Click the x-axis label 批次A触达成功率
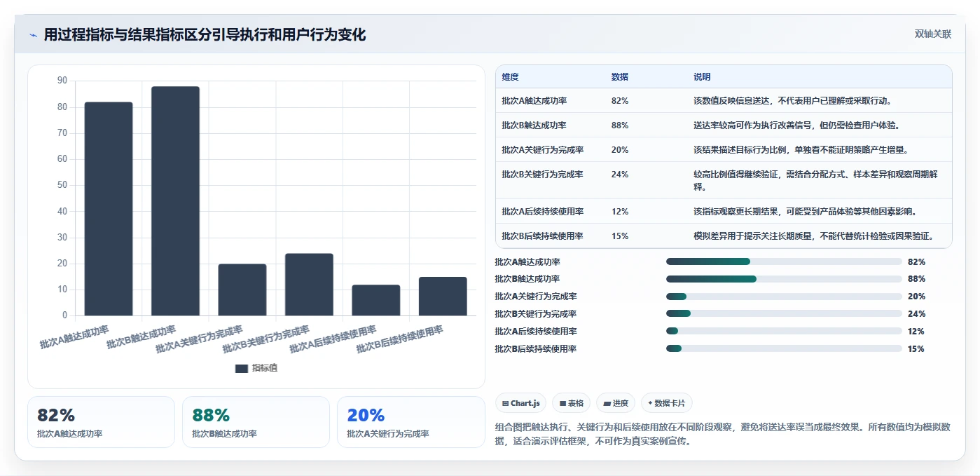The image size is (980, 476). point(74,337)
